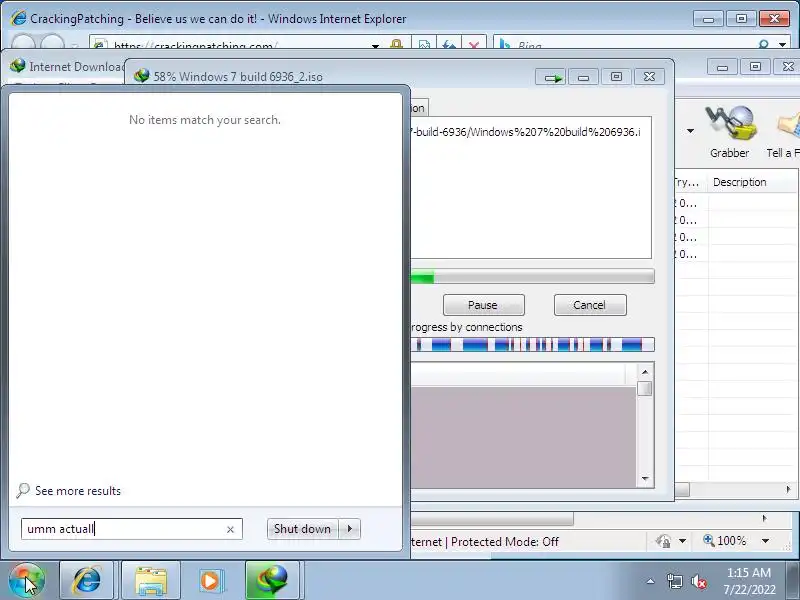Click the lock security icon in IE address bar
This screenshot has width=800, height=600.
(x=396, y=45)
